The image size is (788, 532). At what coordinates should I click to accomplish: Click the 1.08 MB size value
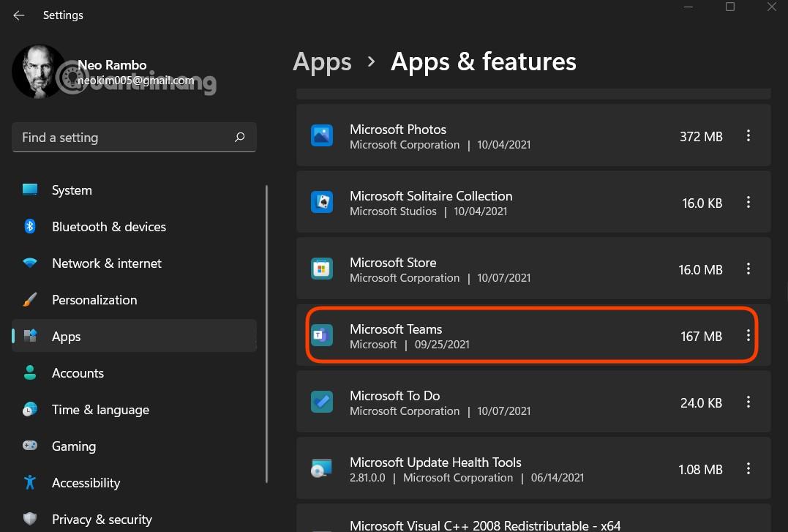tap(700, 470)
